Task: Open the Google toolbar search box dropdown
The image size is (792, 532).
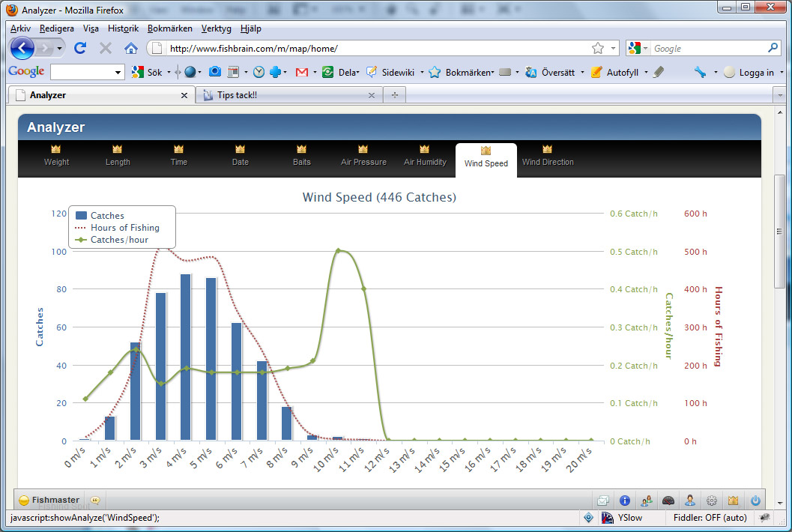Action: (118, 73)
